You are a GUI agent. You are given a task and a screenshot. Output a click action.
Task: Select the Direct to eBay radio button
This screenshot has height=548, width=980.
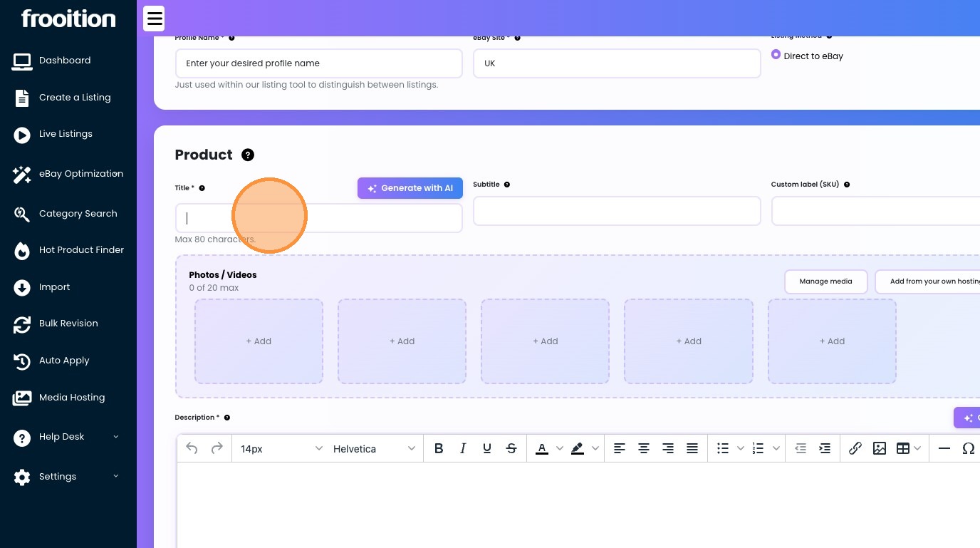click(776, 55)
